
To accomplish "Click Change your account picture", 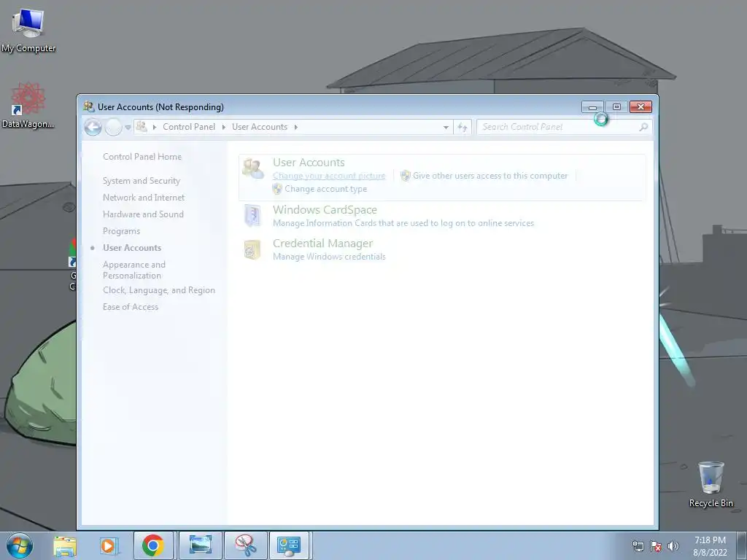I will click(x=329, y=176).
